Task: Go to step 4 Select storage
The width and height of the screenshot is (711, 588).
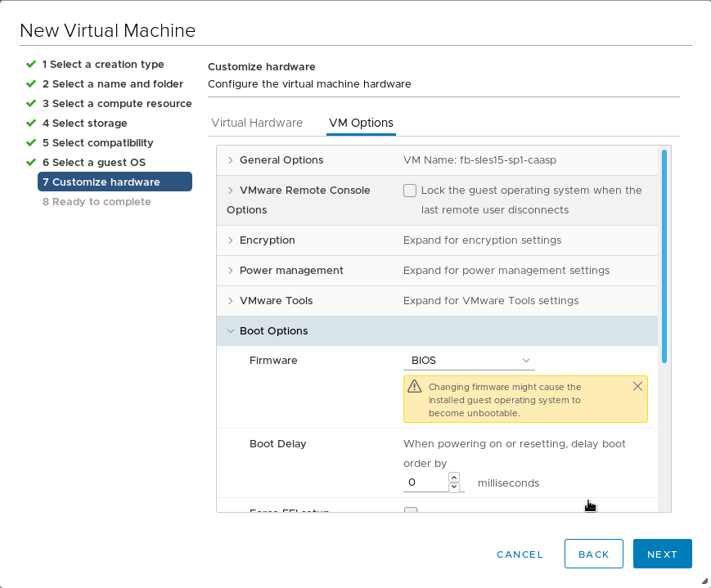Action: point(89,123)
